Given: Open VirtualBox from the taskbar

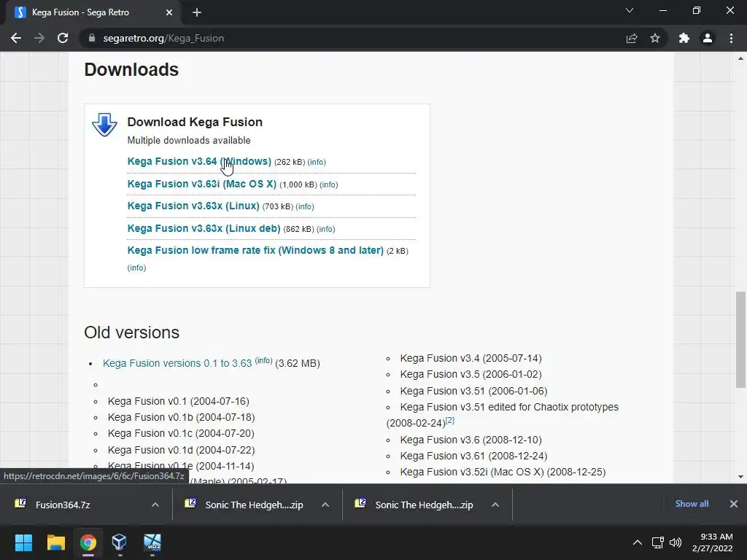Looking at the screenshot, I should [119, 542].
